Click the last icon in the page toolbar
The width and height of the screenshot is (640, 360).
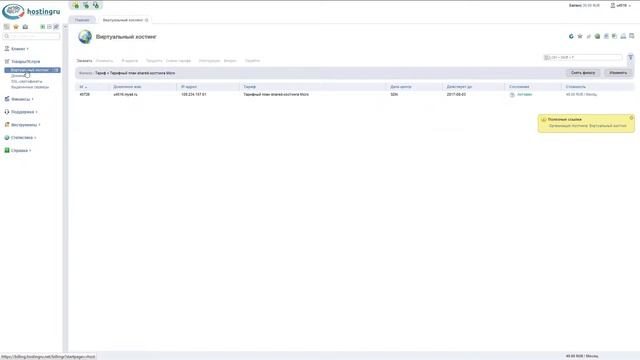(x=631, y=36)
